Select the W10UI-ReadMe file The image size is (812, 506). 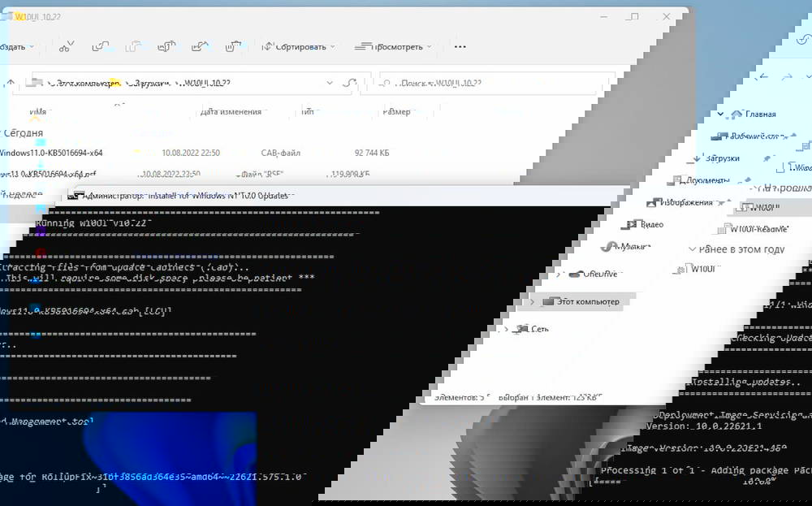(758, 229)
